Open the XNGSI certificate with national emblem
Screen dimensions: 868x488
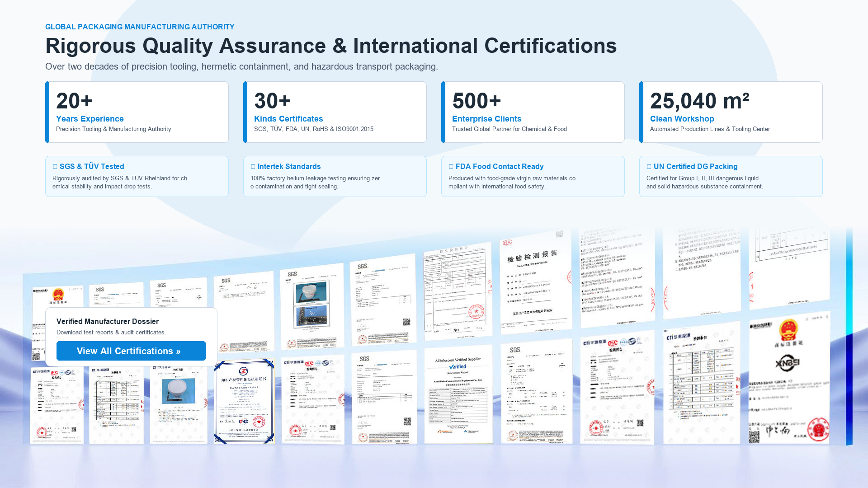[x=789, y=379]
